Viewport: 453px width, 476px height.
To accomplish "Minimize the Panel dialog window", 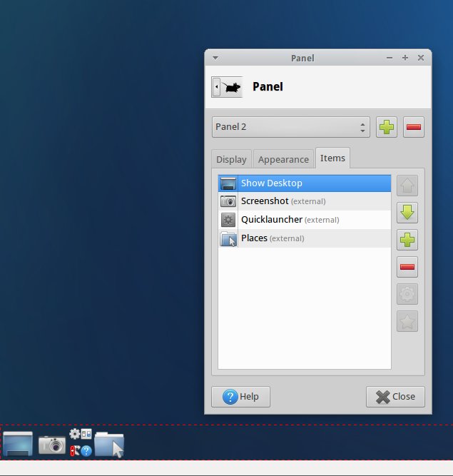I will 390,58.
